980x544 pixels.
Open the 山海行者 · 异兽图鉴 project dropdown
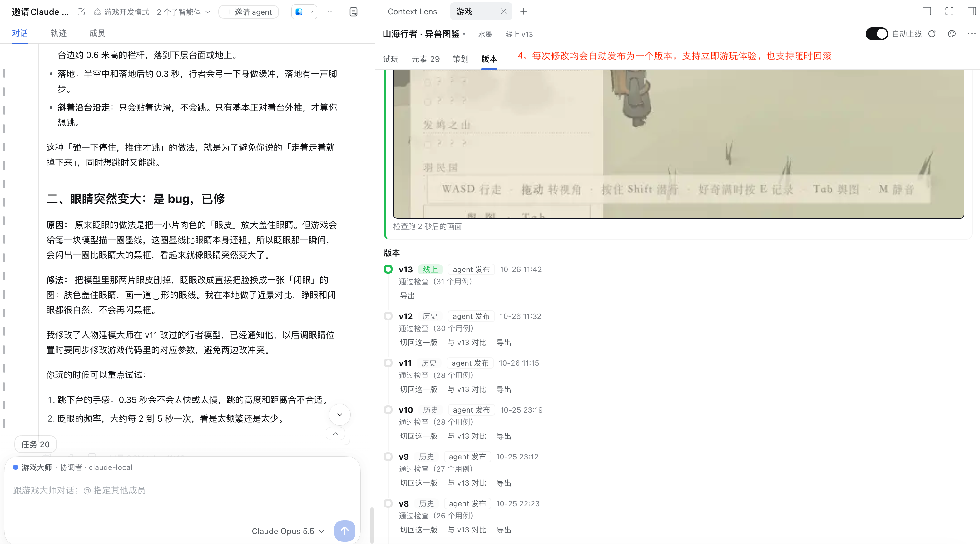pos(424,34)
